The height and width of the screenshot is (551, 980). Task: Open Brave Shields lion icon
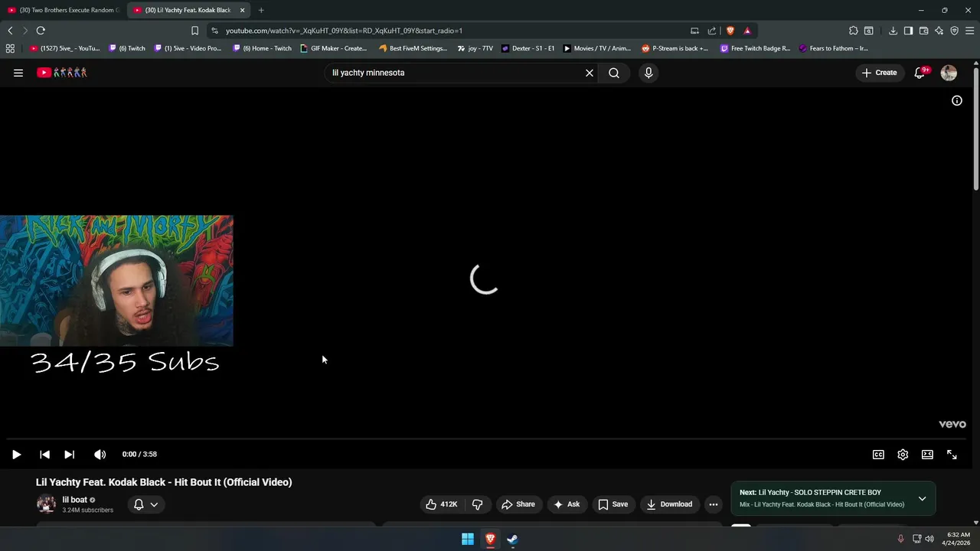730,31
